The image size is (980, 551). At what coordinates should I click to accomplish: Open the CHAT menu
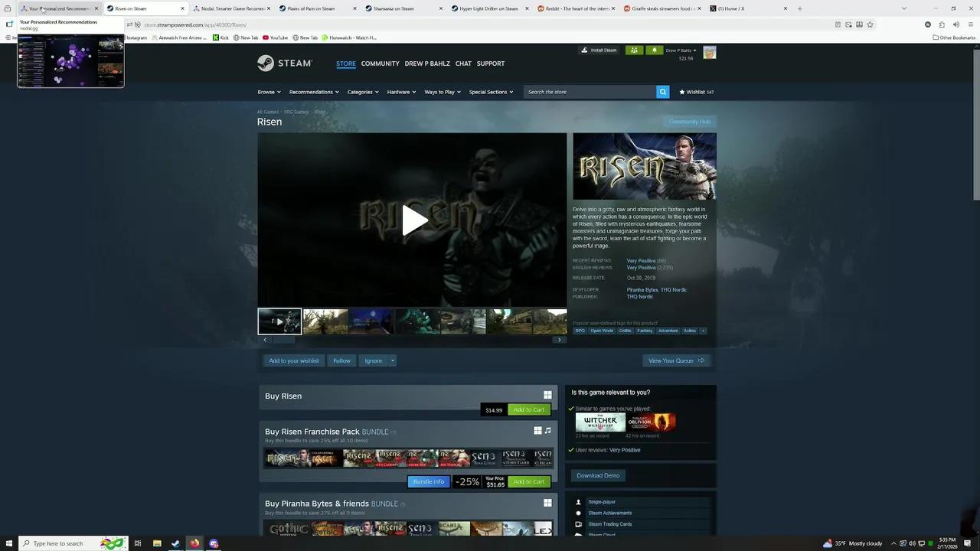coord(463,64)
